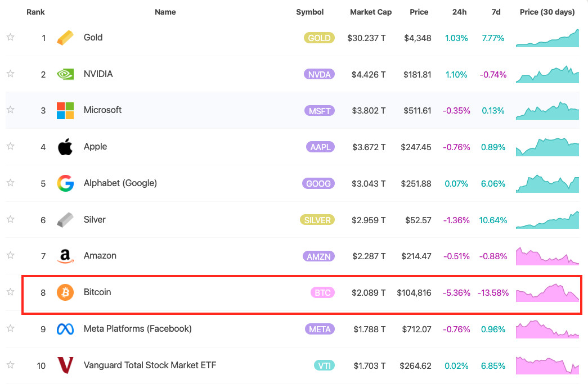Select the NVIDIA logo

(x=64, y=74)
